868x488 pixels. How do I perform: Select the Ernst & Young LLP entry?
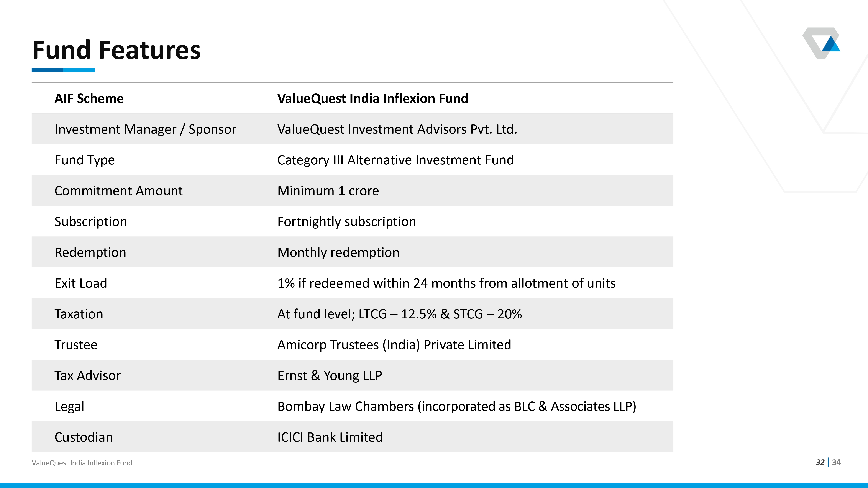(330, 376)
